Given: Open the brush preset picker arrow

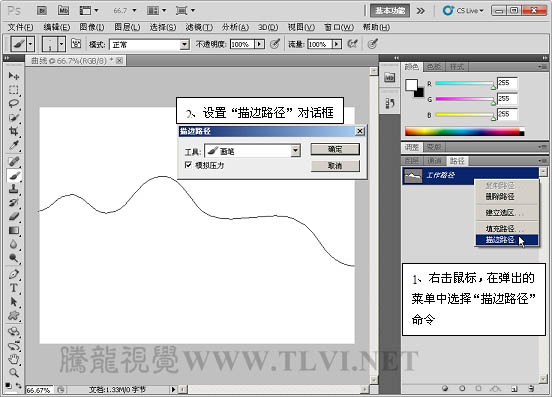Looking at the screenshot, I should (x=62, y=44).
